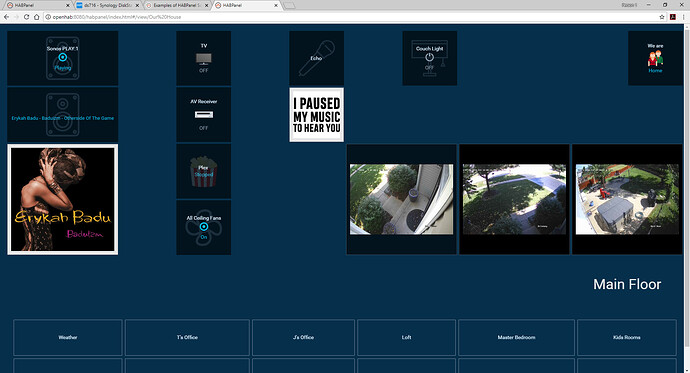Click the openhab URL address bar
Screen dimensions: 690x373
tap(352, 17)
